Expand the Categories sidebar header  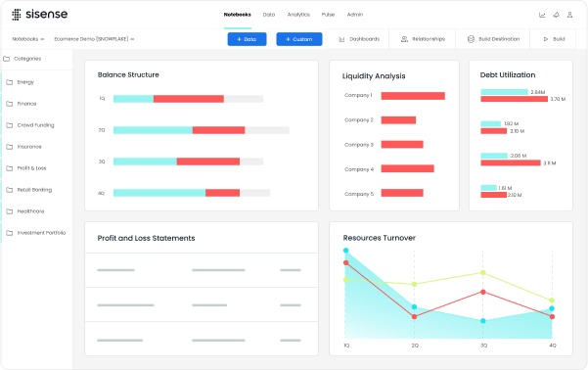coord(23,59)
